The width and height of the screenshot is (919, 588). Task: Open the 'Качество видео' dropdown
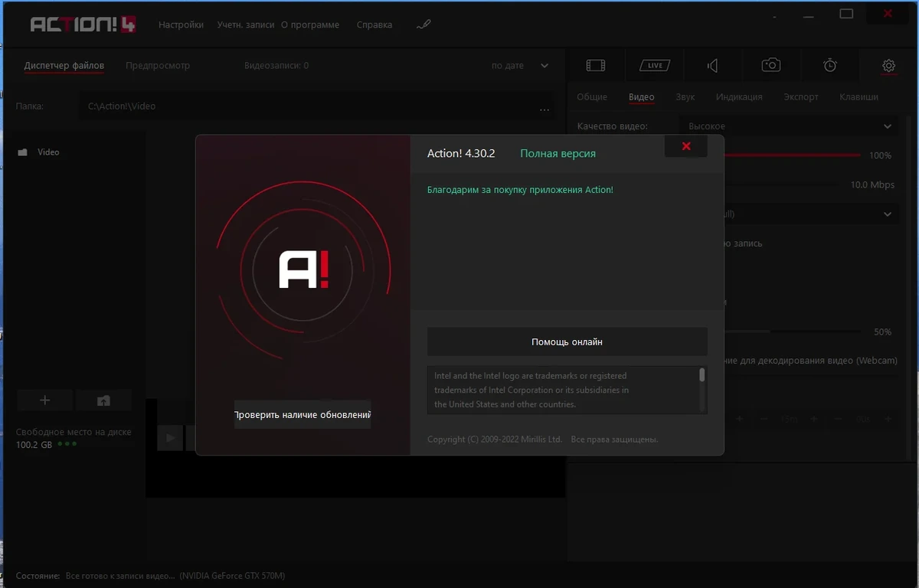(x=790, y=126)
